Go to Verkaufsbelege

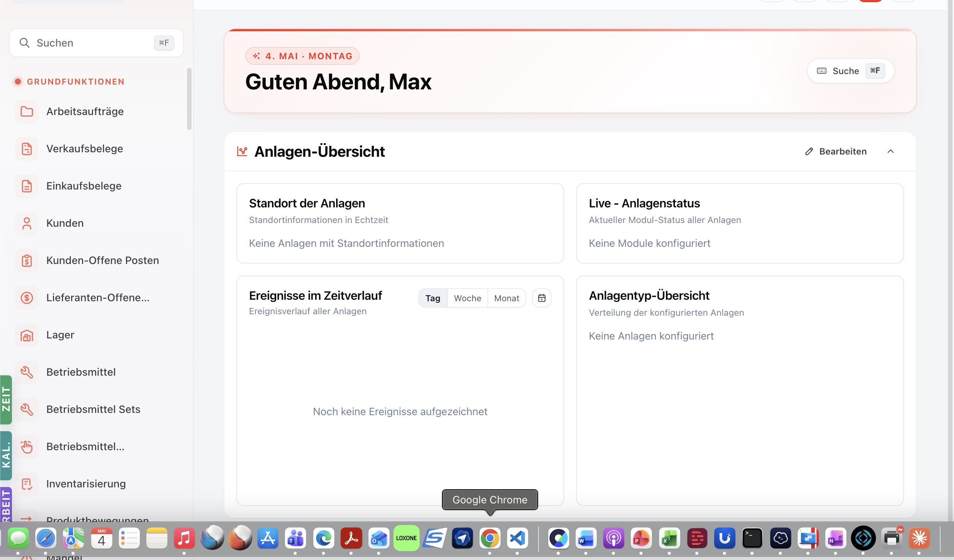(x=97, y=149)
